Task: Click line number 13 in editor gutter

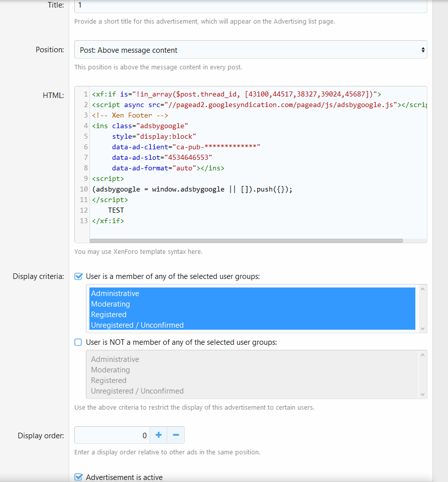Action: 83,221
